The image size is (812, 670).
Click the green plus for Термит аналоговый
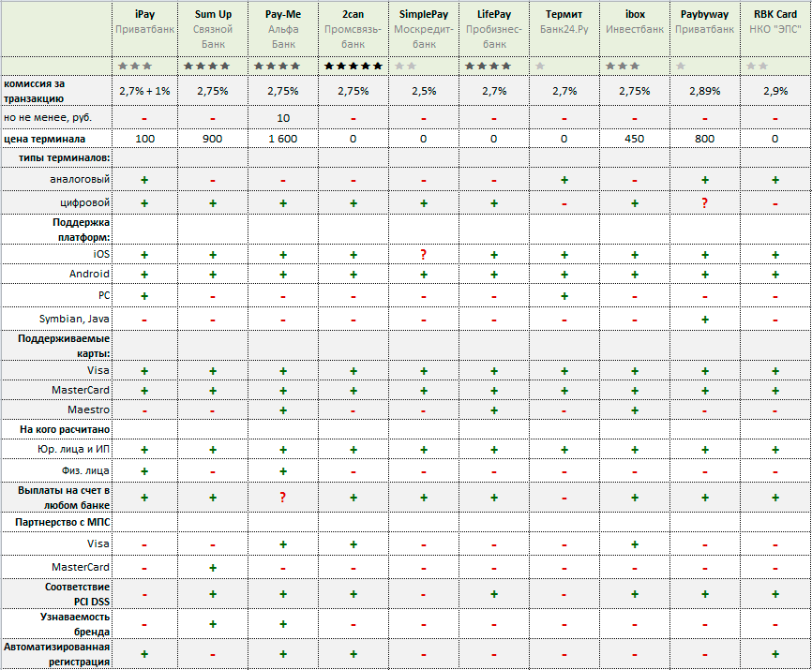click(564, 180)
